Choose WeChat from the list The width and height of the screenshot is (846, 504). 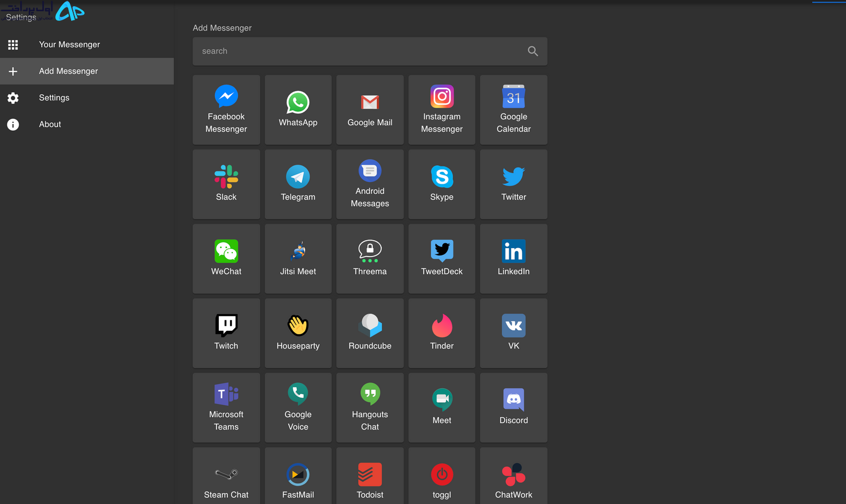[x=226, y=259]
